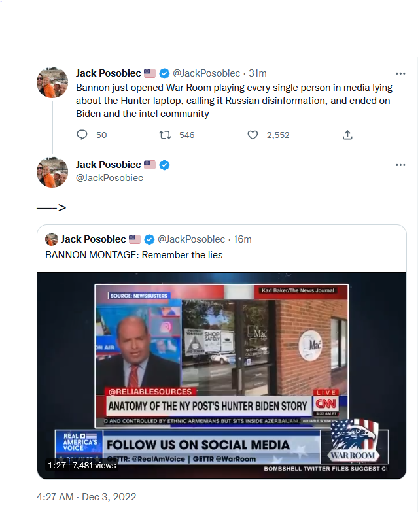Click the 546 retweets count
This screenshot has width=420, height=512.
click(x=186, y=135)
